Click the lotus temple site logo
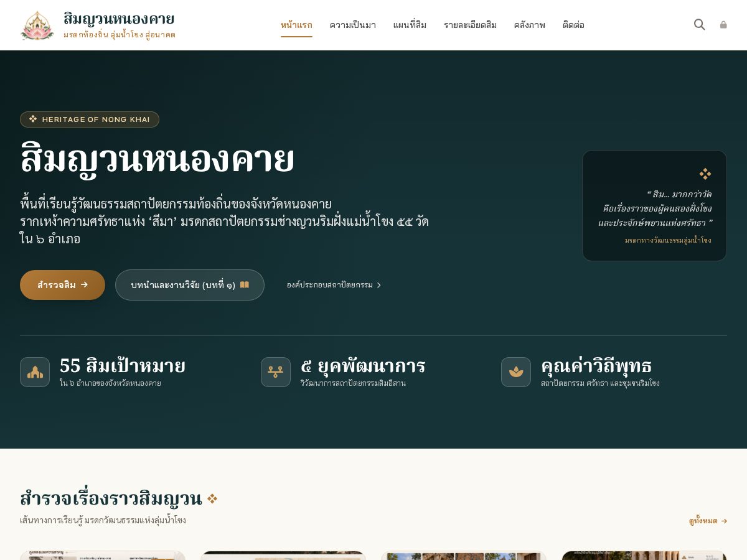The image size is (747, 560). coord(37,25)
